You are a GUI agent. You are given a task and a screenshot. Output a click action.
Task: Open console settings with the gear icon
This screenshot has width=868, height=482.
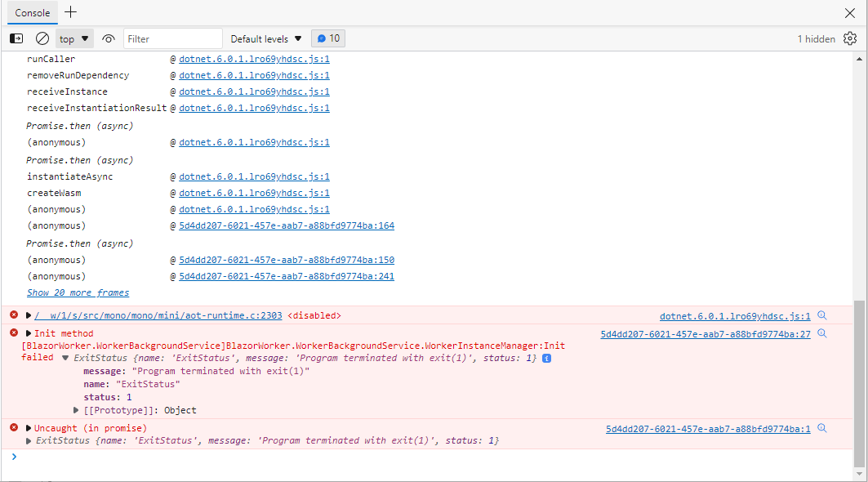click(x=849, y=38)
